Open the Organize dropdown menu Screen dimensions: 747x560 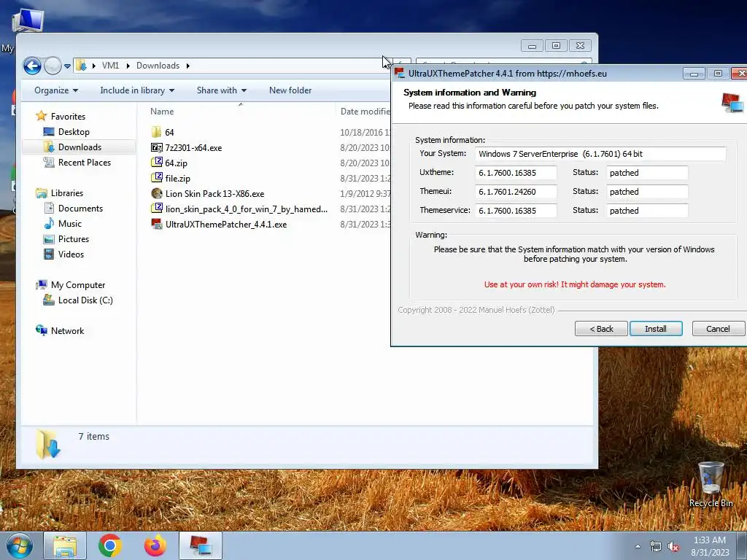pos(55,90)
